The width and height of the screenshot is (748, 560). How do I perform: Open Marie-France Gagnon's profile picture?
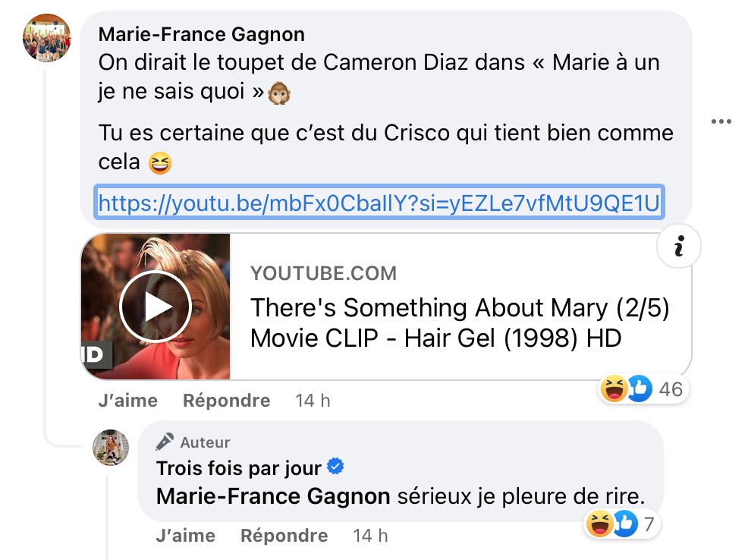[x=47, y=38]
